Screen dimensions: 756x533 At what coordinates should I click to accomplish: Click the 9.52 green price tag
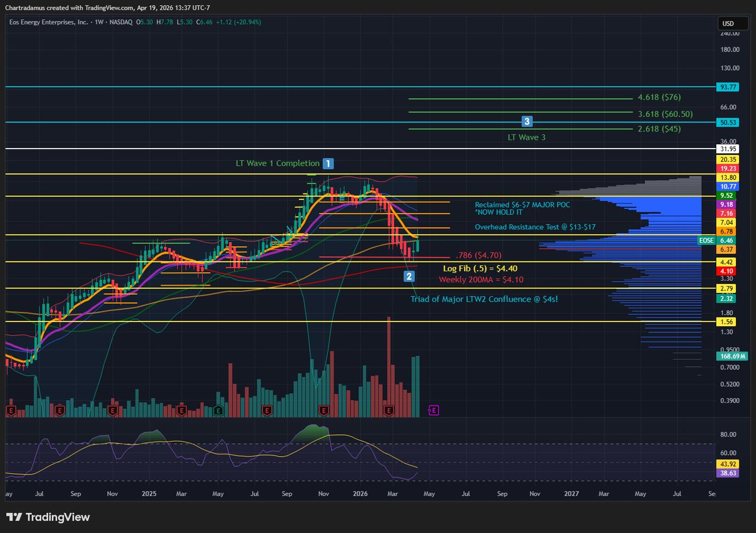(726, 196)
